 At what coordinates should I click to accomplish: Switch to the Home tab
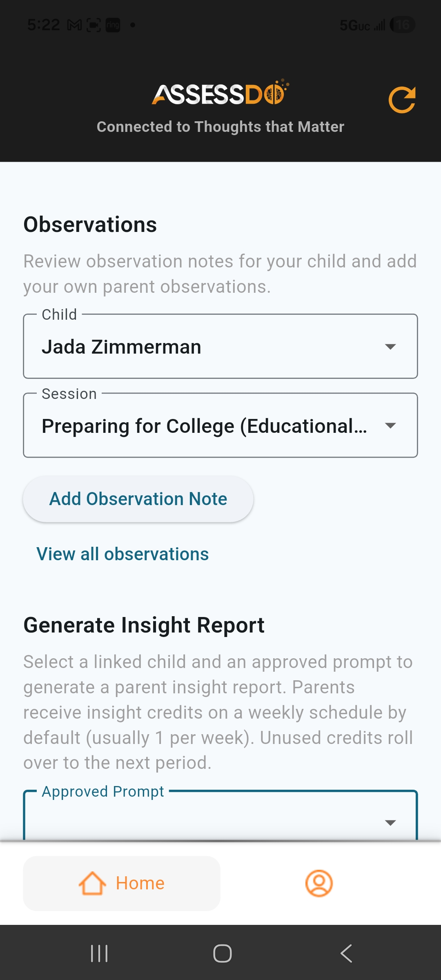point(122,883)
